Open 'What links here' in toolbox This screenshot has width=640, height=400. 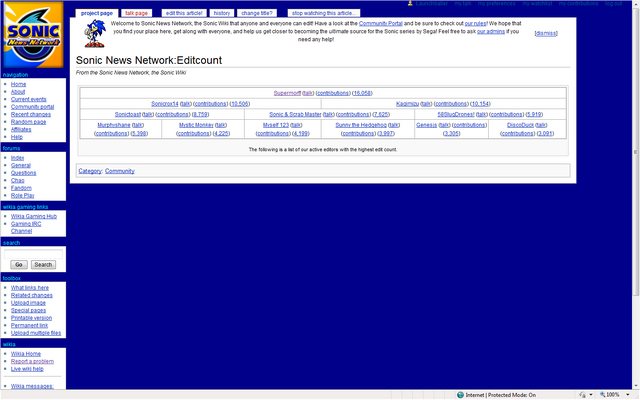pyautogui.click(x=30, y=288)
